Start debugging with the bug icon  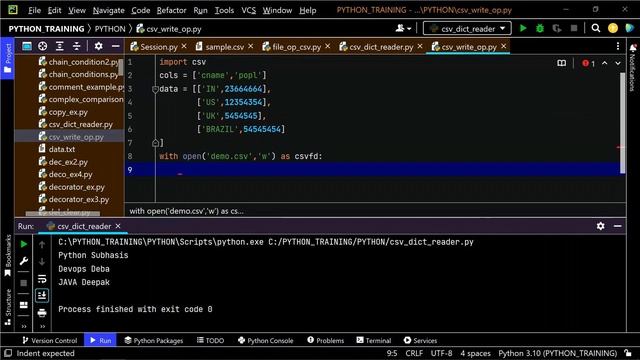click(540, 28)
